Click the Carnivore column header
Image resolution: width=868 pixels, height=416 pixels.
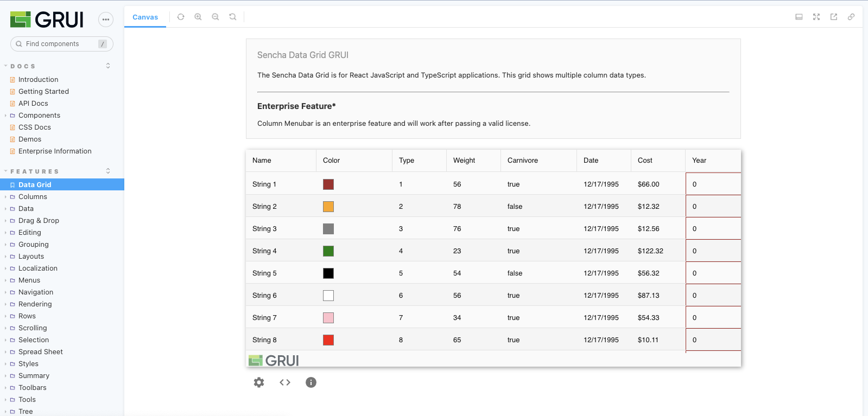(539, 161)
